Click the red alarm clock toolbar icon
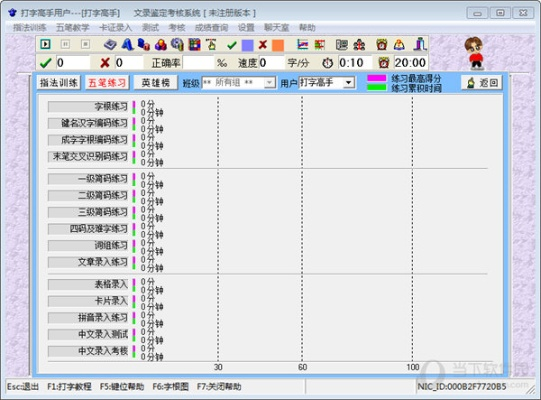 point(382,45)
